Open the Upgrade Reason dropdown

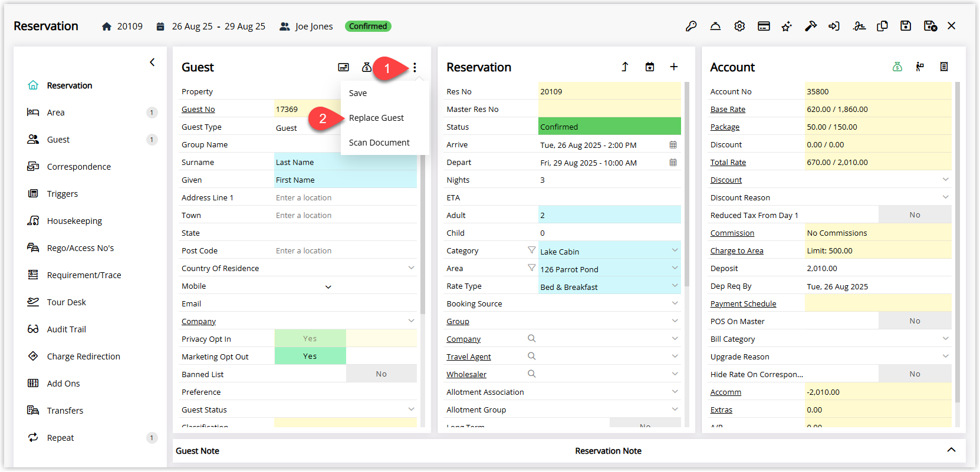coord(945,357)
